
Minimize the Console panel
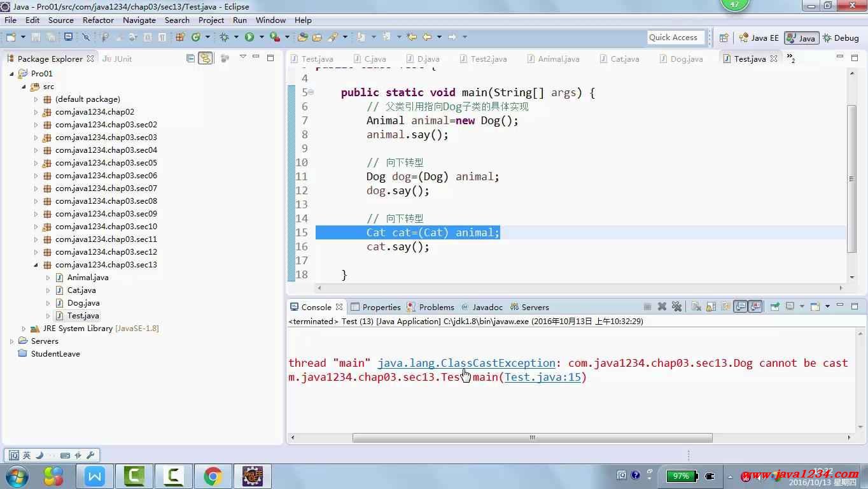click(839, 305)
